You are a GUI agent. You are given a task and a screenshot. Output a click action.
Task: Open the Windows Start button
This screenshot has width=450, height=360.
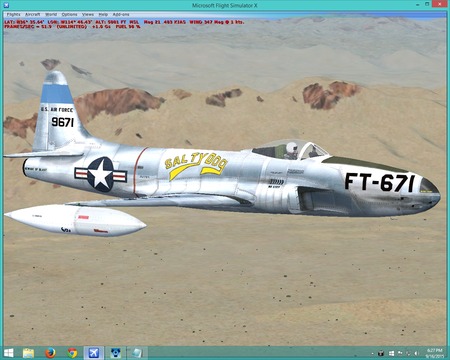click(9, 353)
